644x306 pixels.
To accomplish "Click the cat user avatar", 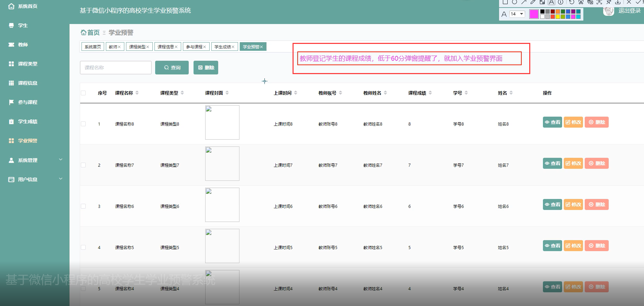I will pyautogui.click(x=608, y=11).
